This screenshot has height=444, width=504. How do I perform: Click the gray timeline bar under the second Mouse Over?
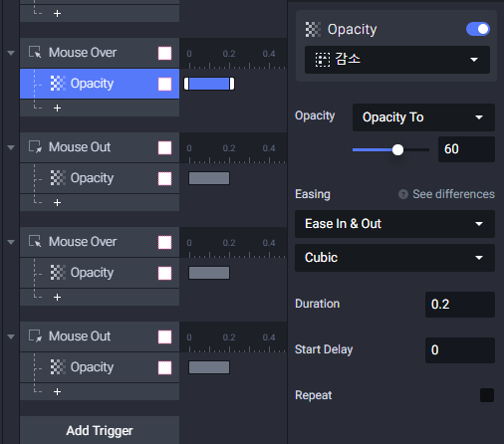point(209,273)
